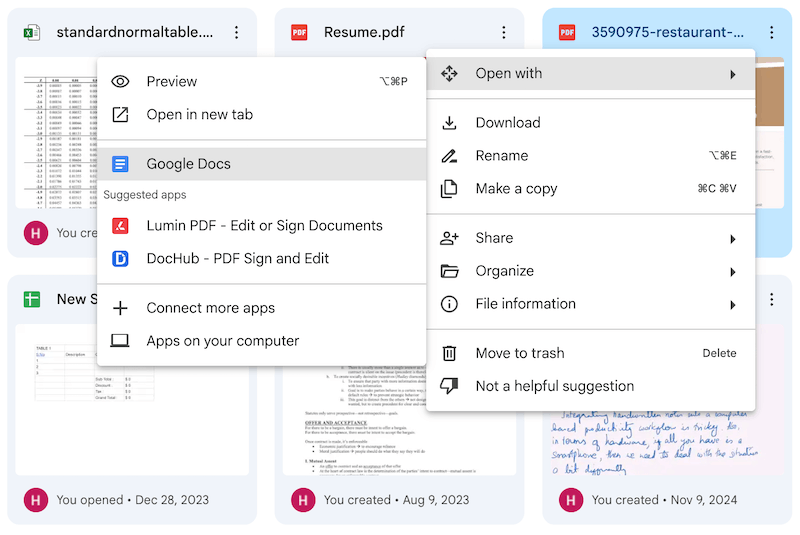Click the Preview eye icon
Viewport: 800px width, 535px height.
click(x=120, y=82)
